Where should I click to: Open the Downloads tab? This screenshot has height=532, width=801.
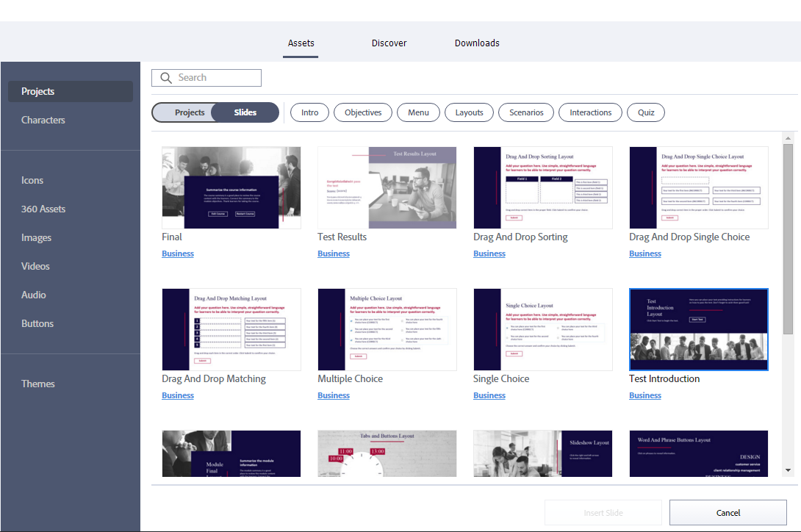[x=477, y=43]
